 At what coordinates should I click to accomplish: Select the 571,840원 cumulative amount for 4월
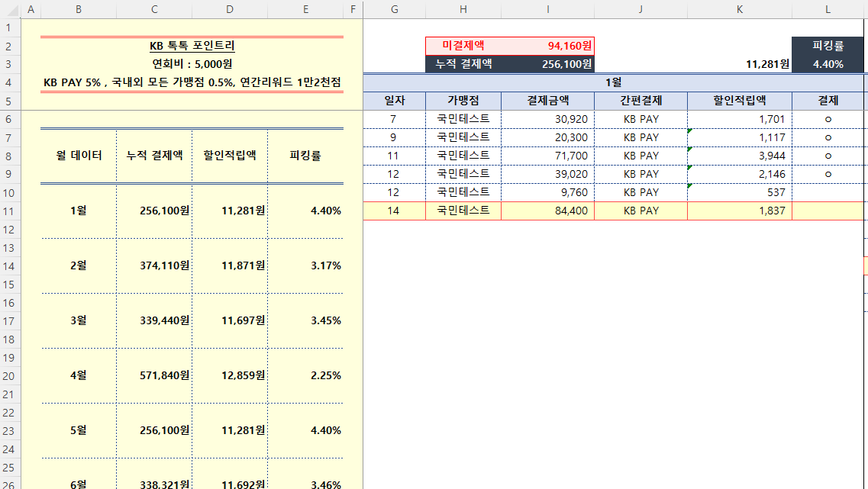154,375
